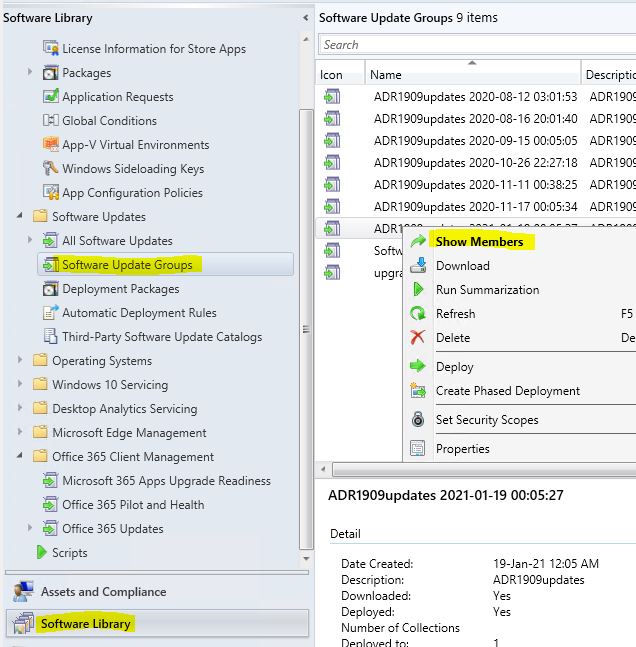
Task: Click the list horizontal scrollbar left arrow
Action: [x=323, y=469]
